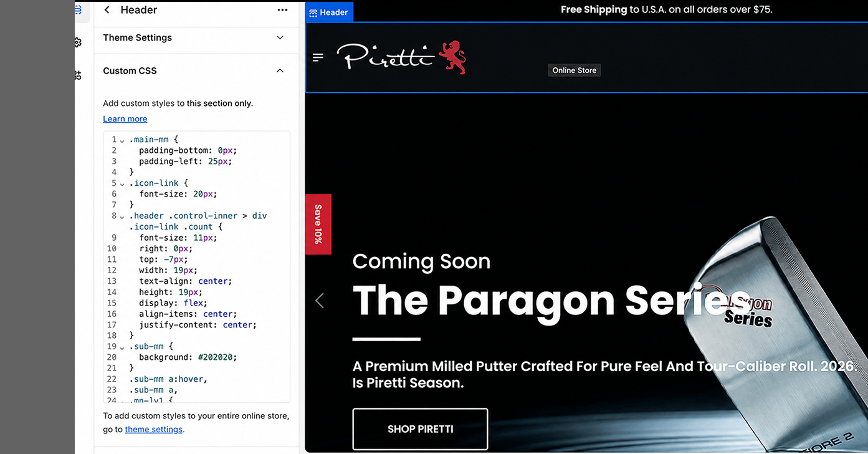Click the 'A Premium Milled Putter' description text
The image size is (868, 454).
pyautogui.click(x=604, y=374)
